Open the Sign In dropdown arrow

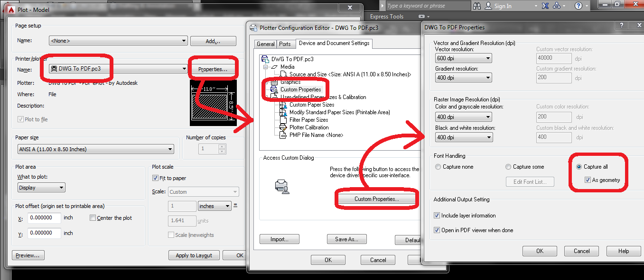click(535, 6)
